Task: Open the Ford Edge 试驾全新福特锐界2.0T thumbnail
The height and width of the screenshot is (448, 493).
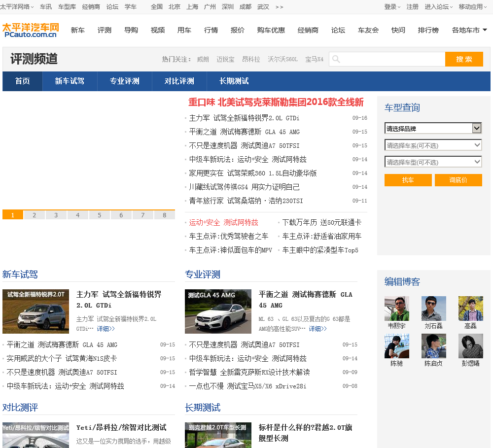Action: (x=35, y=311)
